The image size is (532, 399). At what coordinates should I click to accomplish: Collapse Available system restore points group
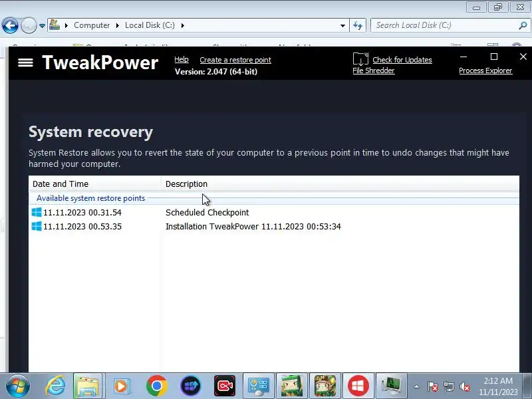tap(90, 198)
